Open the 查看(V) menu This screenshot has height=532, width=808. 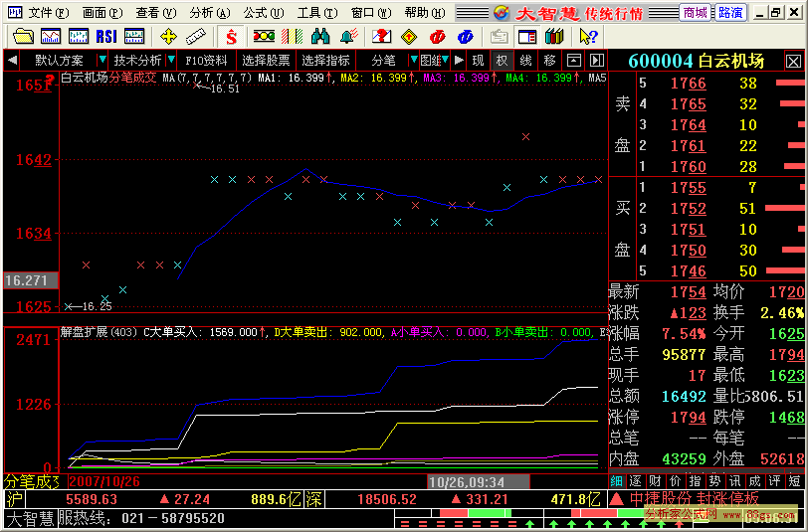[155, 12]
